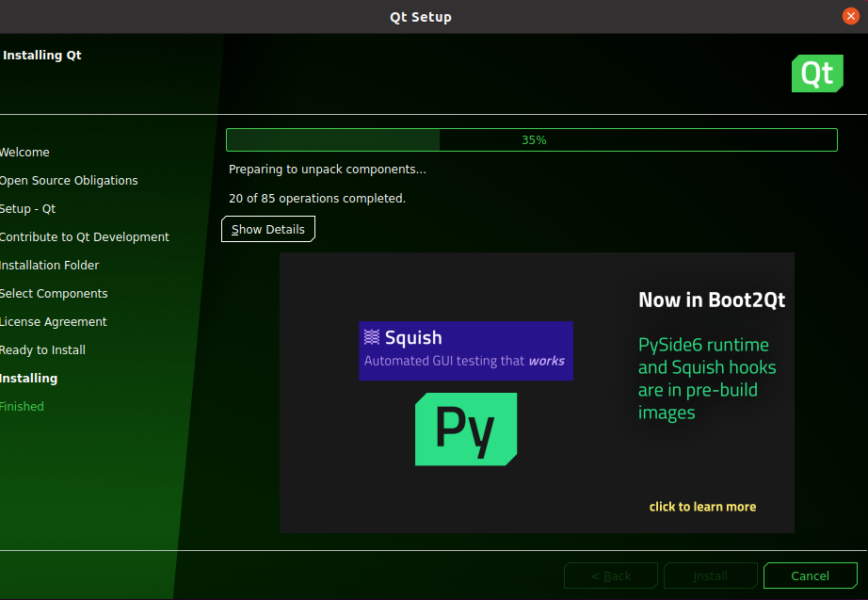This screenshot has width=868, height=600.
Task: Click the disabled Install button
Action: tap(710, 576)
